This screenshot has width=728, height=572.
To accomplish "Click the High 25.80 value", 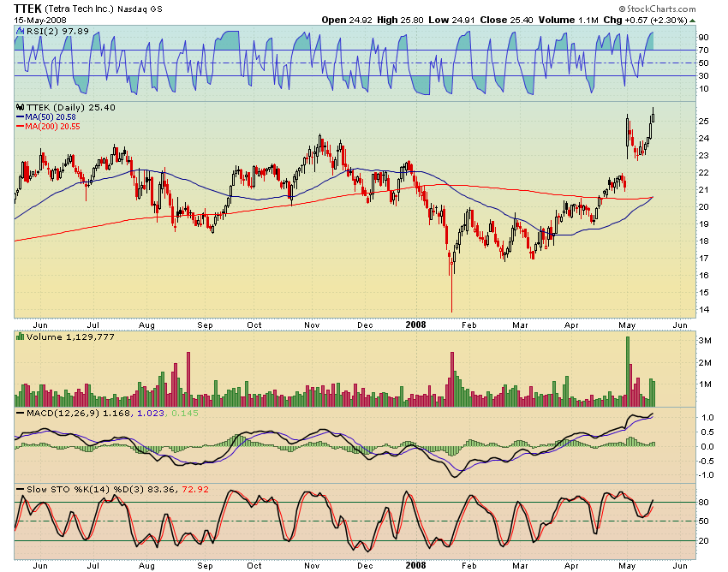I will coord(400,20).
